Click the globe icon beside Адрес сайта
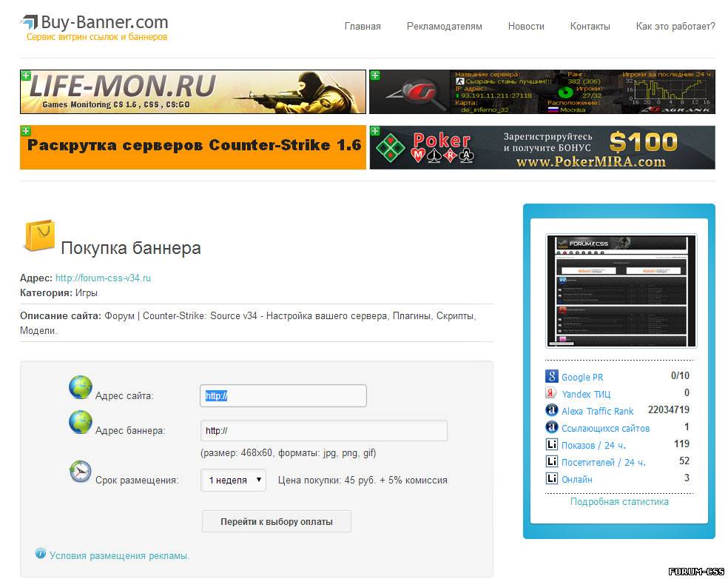 click(81, 387)
